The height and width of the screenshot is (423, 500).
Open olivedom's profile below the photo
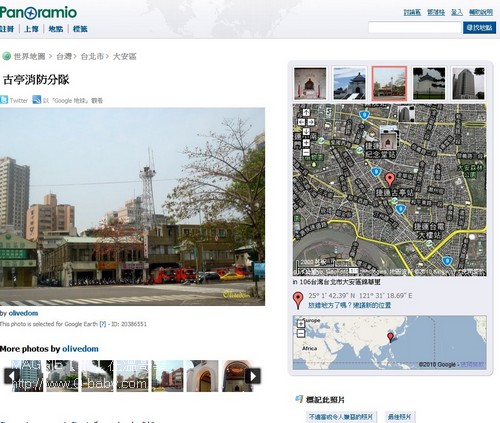coord(23,313)
